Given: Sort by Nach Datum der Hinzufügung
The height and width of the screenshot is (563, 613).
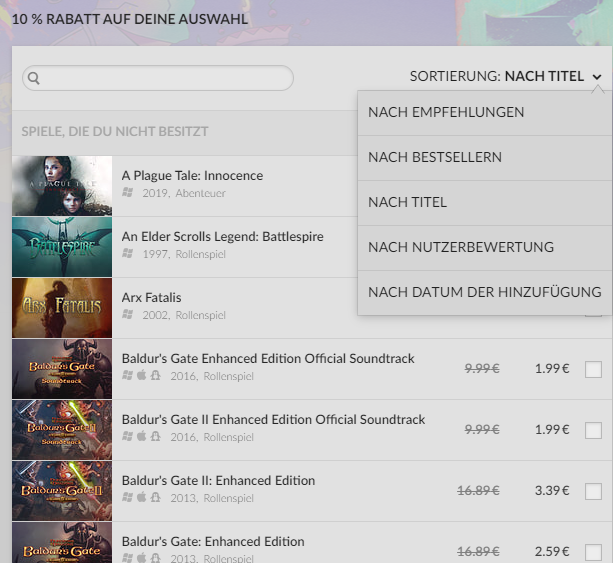Looking at the screenshot, I should pyautogui.click(x=485, y=292).
